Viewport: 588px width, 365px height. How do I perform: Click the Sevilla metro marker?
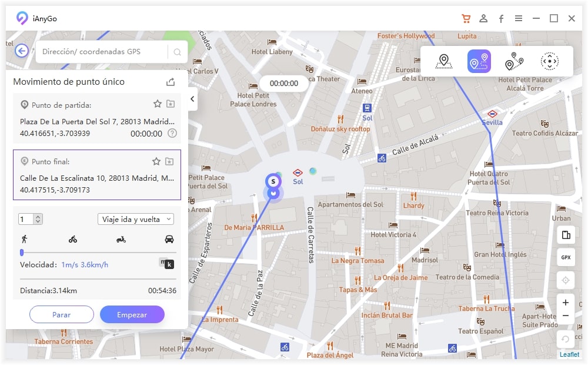click(x=492, y=114)
